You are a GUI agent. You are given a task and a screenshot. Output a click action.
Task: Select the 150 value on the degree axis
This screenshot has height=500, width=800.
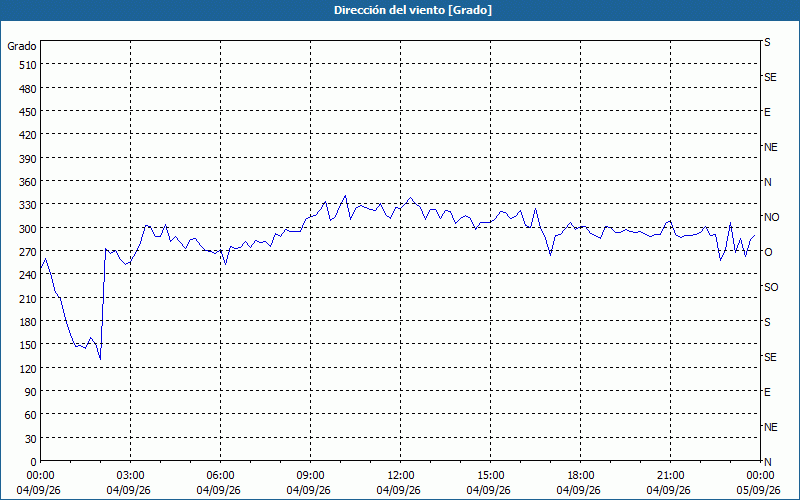click(28, 345)
